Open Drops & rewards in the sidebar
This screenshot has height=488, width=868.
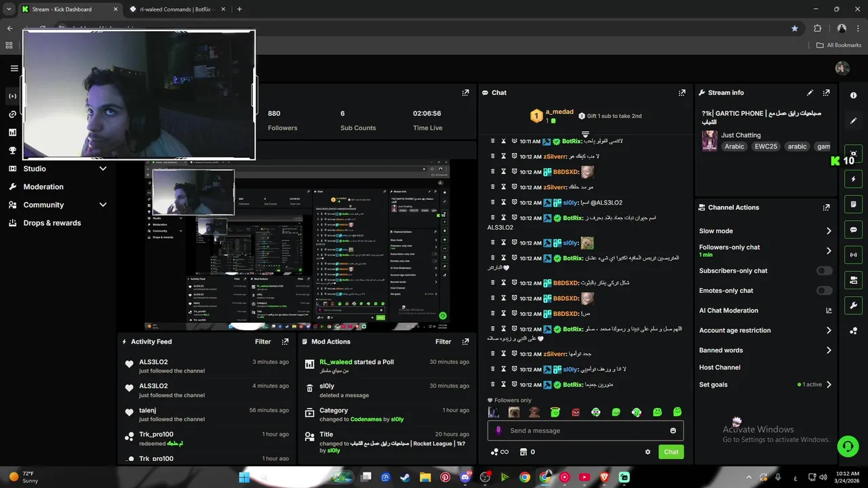point(52,223)
